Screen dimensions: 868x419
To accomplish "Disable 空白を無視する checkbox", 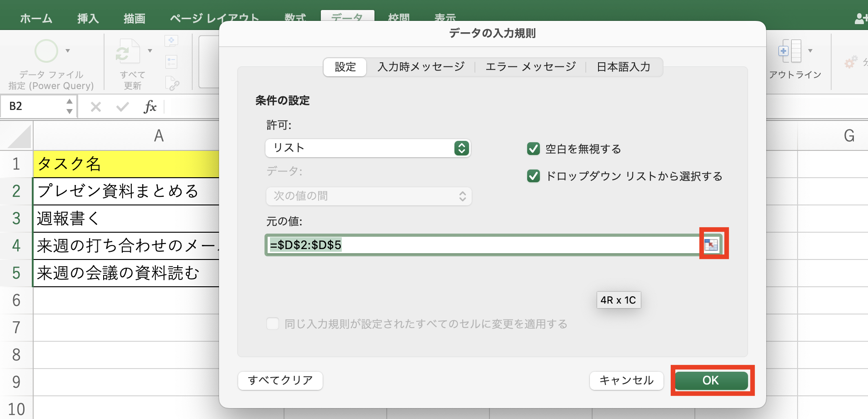I will [534, 149].
